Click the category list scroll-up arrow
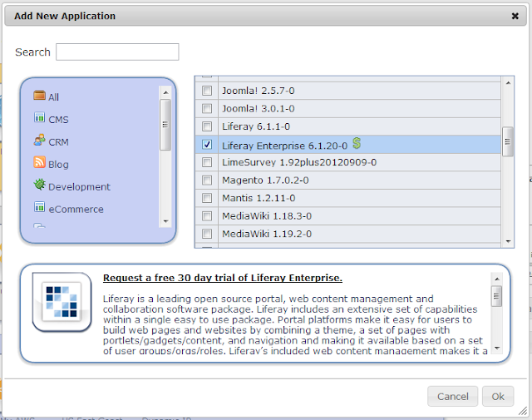The height and width of the screenshot is (420, 532). [x=165, y=92]
